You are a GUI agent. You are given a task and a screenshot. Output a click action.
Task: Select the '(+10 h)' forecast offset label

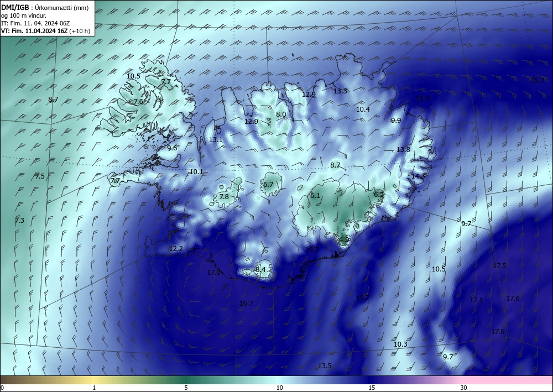[80, 31]
